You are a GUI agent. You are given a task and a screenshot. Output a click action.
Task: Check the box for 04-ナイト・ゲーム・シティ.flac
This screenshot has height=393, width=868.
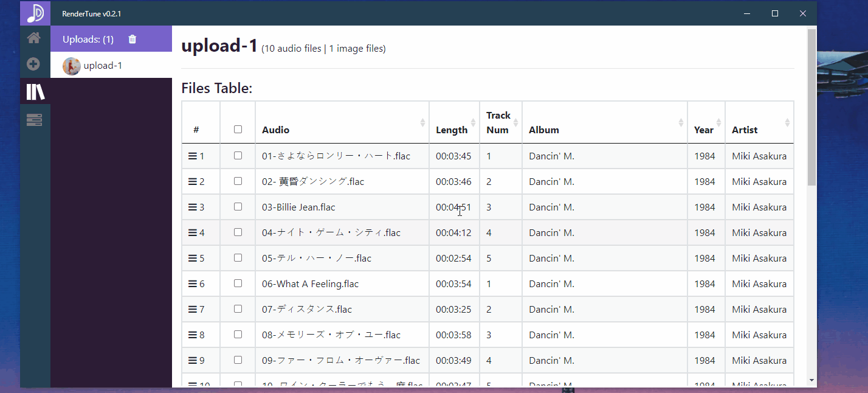pos(238,232)
